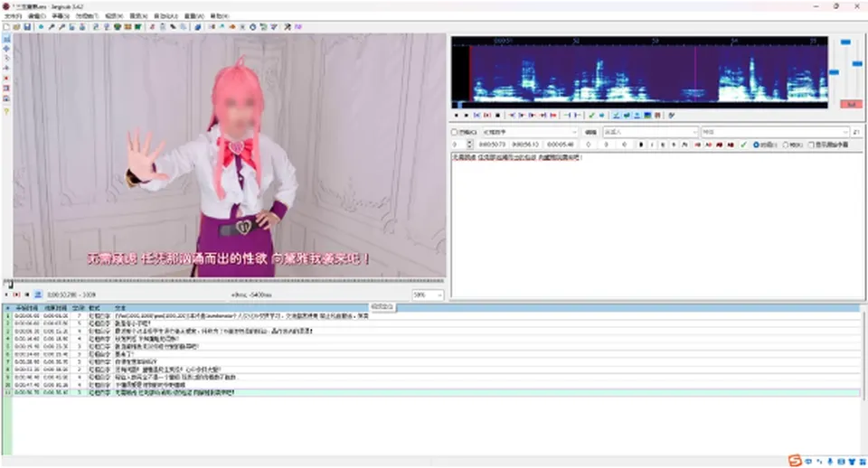Select the vector clip visual tool

coord(6,98)
